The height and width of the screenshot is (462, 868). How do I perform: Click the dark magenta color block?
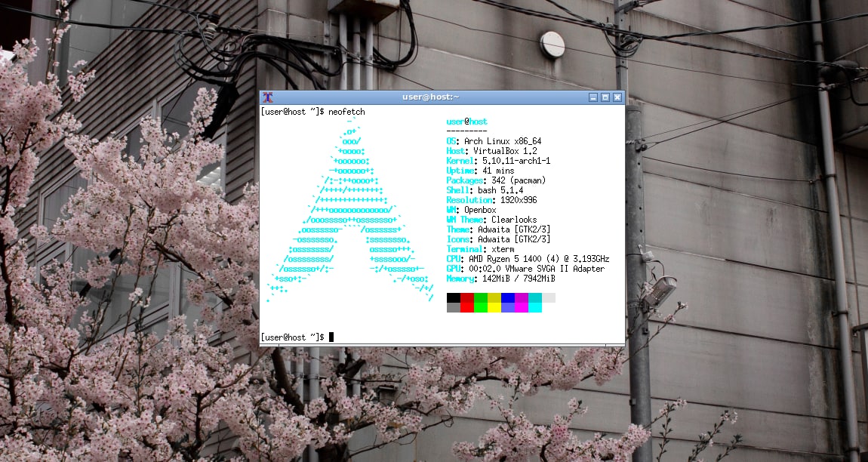point(522,298)
